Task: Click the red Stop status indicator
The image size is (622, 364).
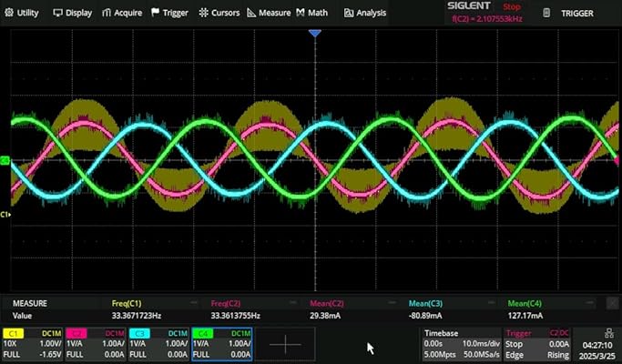Action: coord(512,6)
